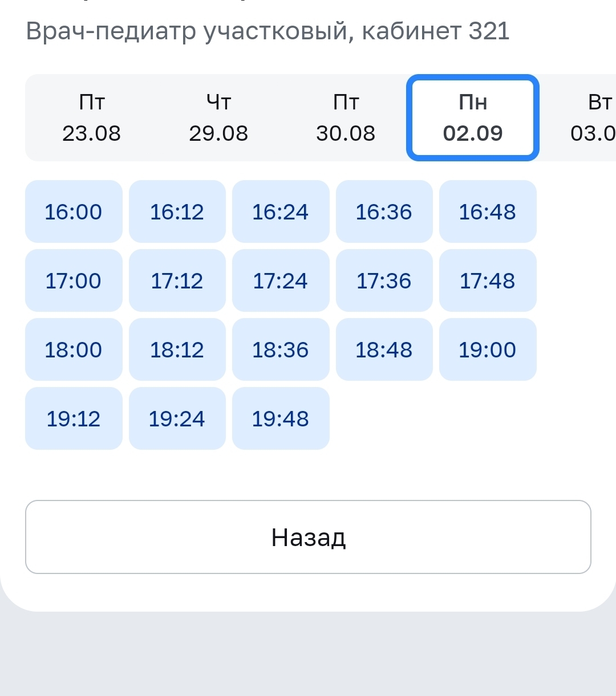Choose the 18:00 time slot
This screenshot has height=696, width=616.
74,350
